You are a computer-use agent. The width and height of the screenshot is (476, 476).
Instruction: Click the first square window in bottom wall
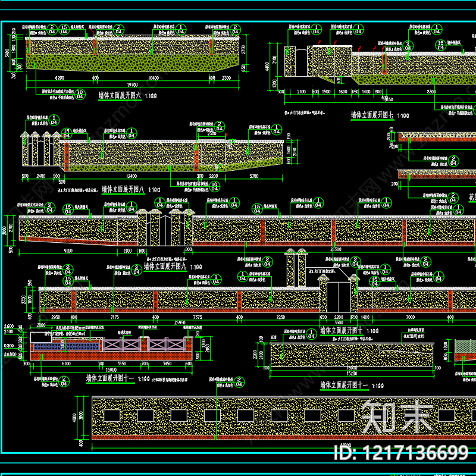click(112, 415)
